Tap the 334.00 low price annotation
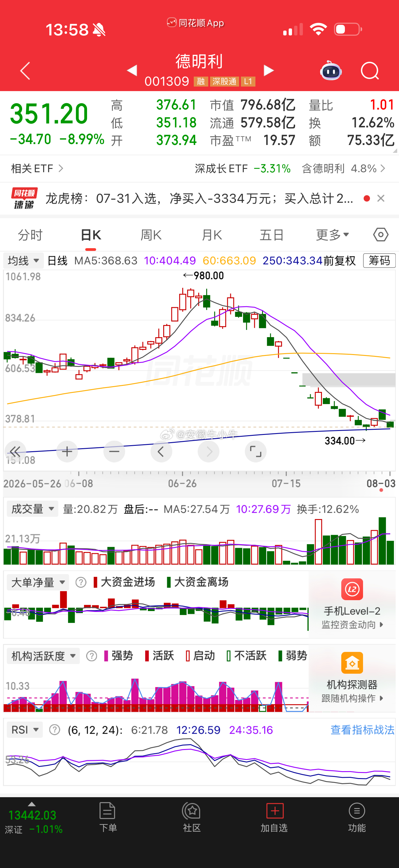The width and height of the screenshot is (399, 868). (345, 440)
